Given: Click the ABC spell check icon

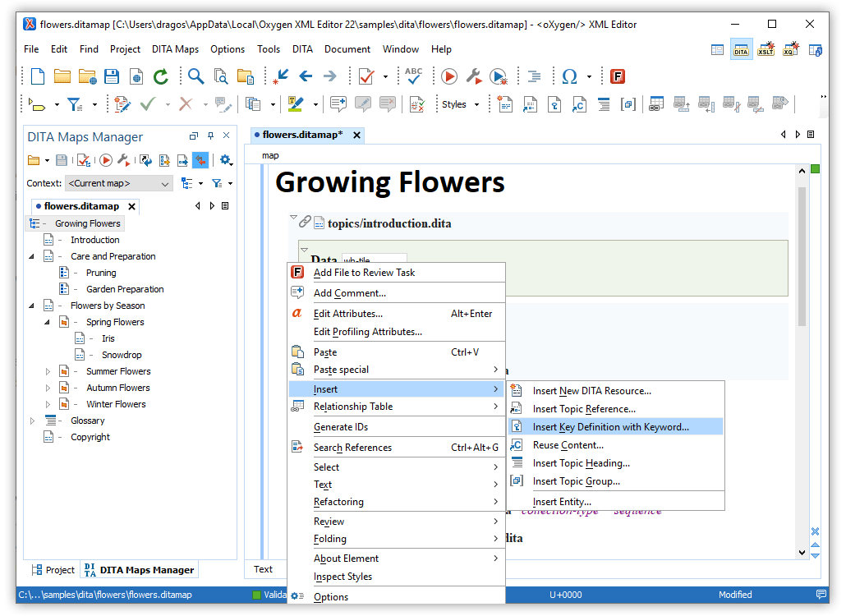Looking at the screenshot, I should 413,76.
